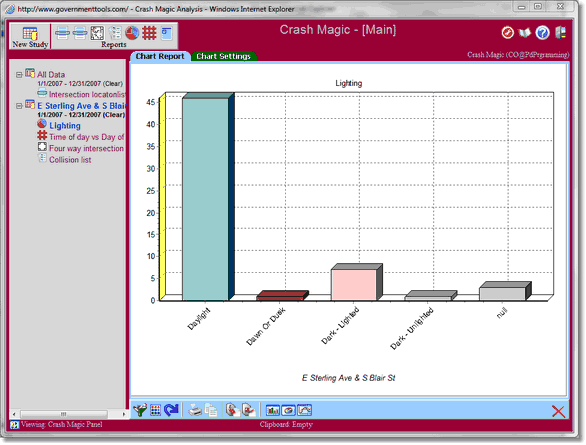Open the Lighting chart report
This screenshot has width=586, height=445.
point(65,126)
